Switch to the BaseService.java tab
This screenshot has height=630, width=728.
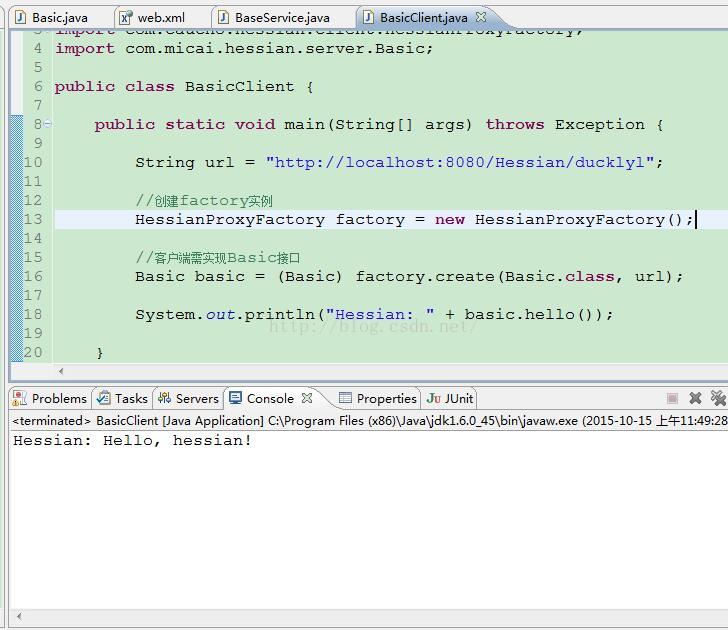click(x=274, y=18)
